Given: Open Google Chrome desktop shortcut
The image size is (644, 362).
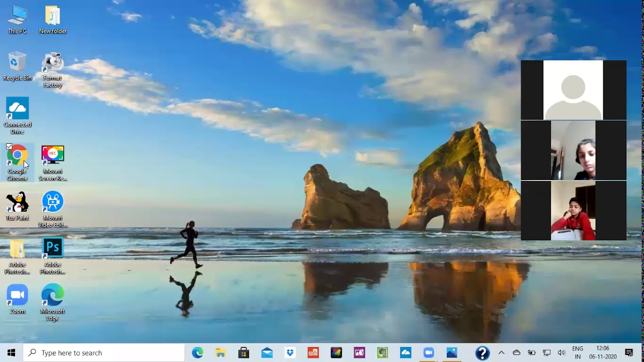Looking at the screenshot, I should pyautogui.click(x=17, y=156).
